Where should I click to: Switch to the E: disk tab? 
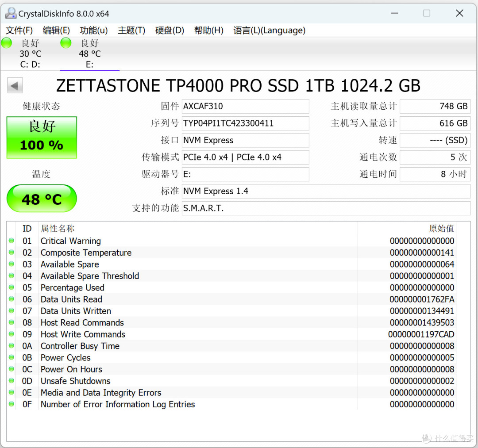click(89, 54)
